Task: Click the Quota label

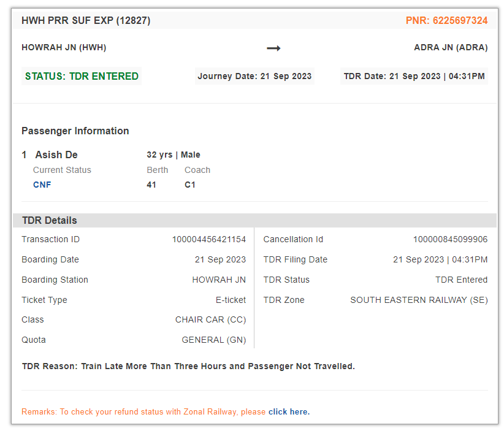Action: pyautogui.click(x=34, y=340)
